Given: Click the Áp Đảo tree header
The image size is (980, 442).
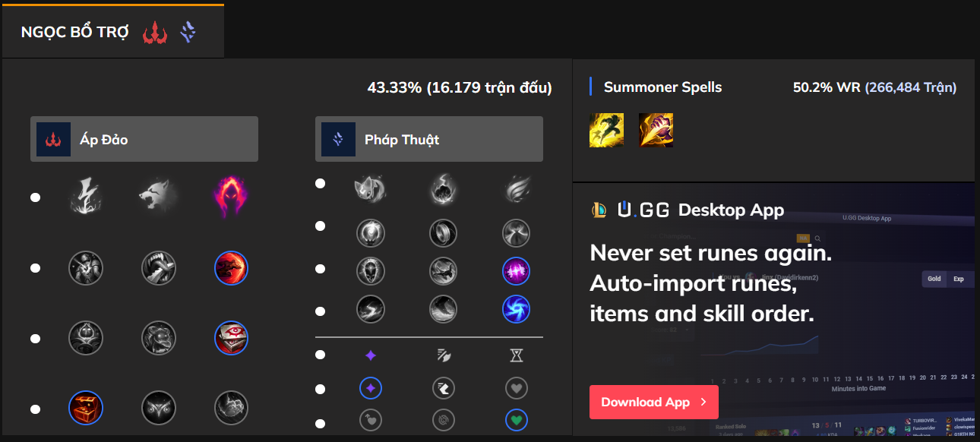Looking at the screenshot, I should (144, 140).
